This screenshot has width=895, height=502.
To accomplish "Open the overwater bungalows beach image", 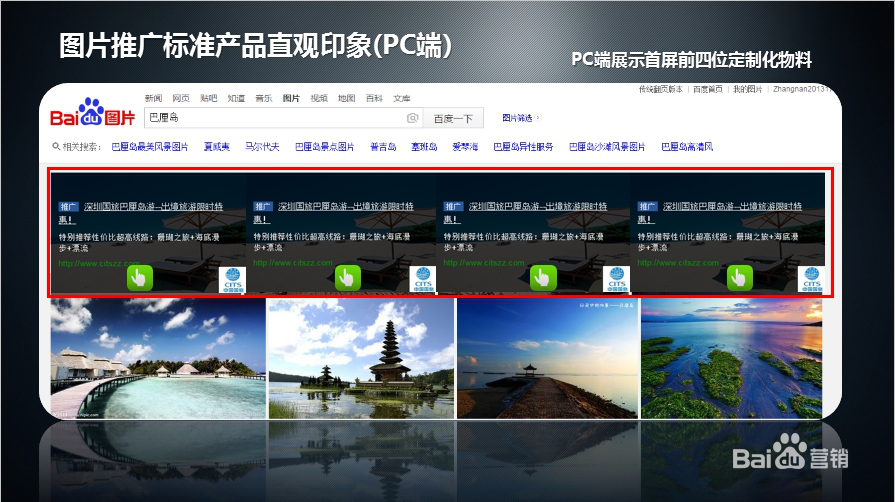I will 157,358.
